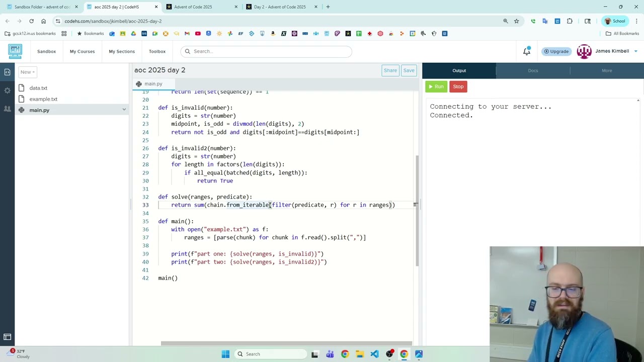Click the editor vertical scrollbar

[417, 210]
